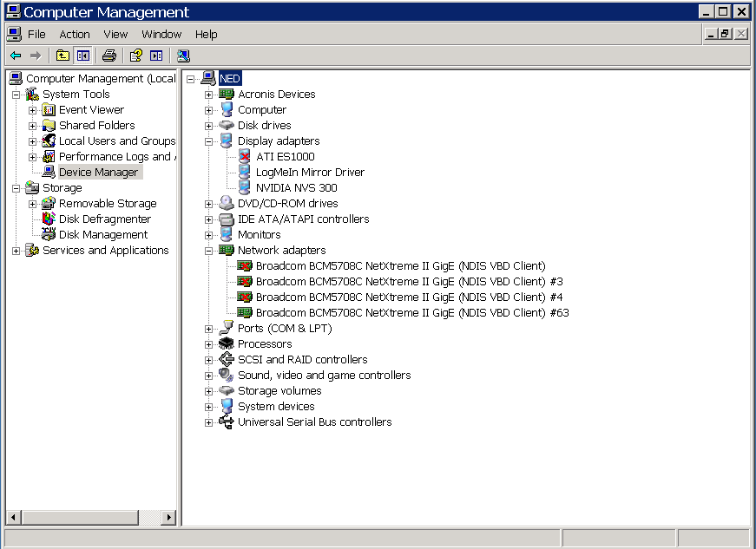756x549 pixels.
Task: Select the NVIDIA NVS 300 entry
Action: point(297,188)
